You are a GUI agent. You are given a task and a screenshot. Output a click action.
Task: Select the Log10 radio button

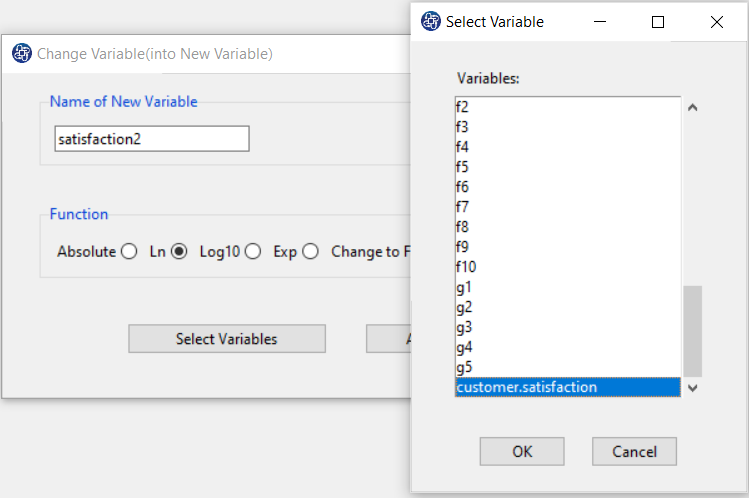coord(253,252)
